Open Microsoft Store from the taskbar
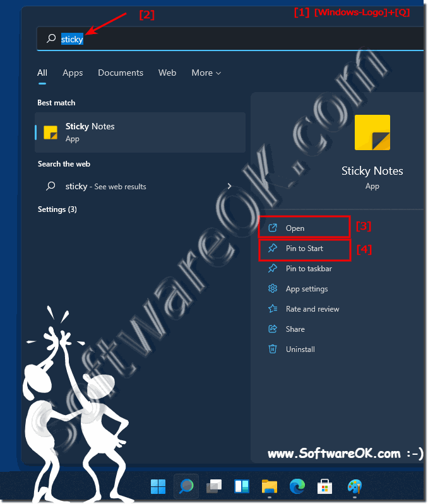This screenshot has height=504, width=428. coord(324,486)
